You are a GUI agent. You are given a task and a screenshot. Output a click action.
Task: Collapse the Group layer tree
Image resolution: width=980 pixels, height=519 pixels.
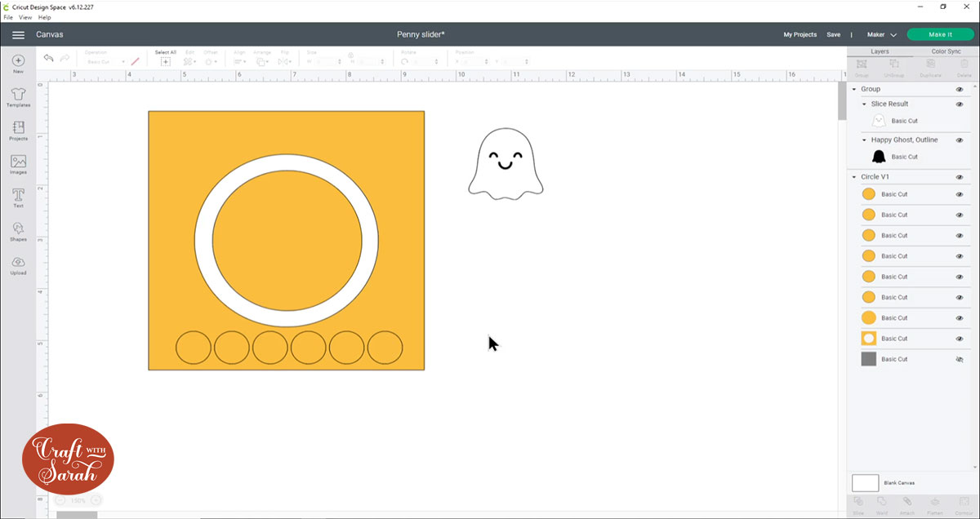854,89
